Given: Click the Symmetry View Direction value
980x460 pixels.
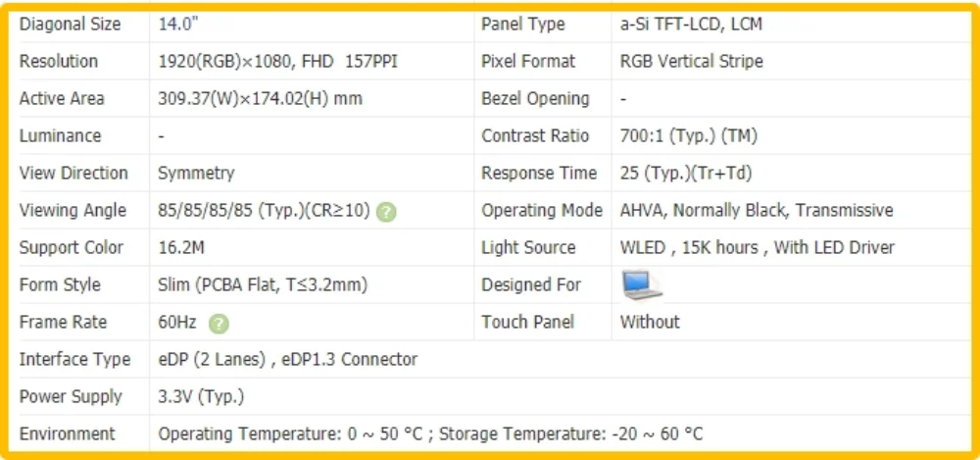Looking at the screenshot, I should tap(196, 174).
